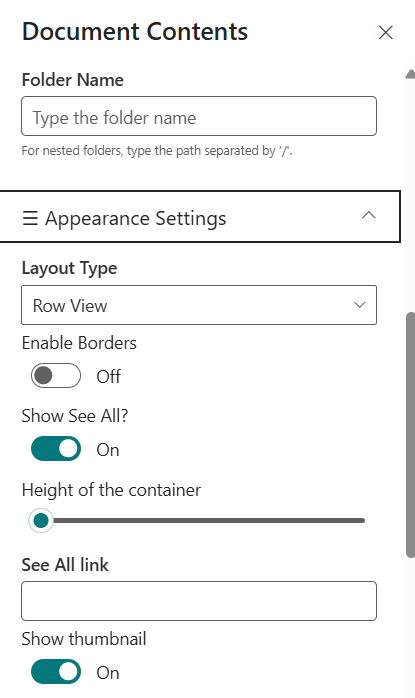Click the On label next to Show thumbnail

(x=108, y=673)
